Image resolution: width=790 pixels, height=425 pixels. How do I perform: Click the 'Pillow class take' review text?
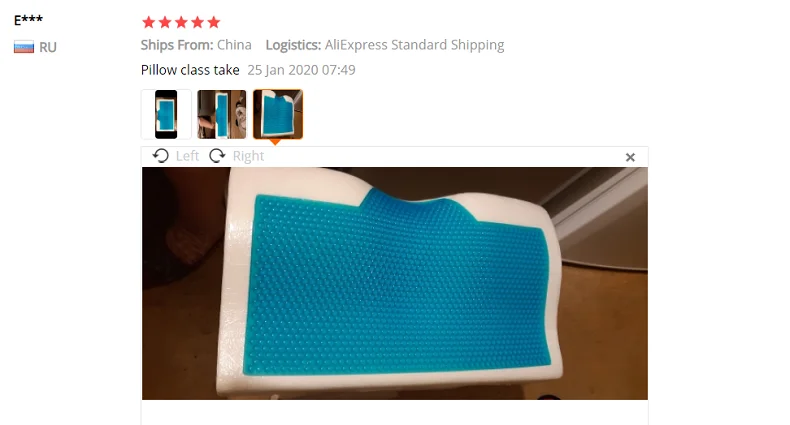click(190, 70)
